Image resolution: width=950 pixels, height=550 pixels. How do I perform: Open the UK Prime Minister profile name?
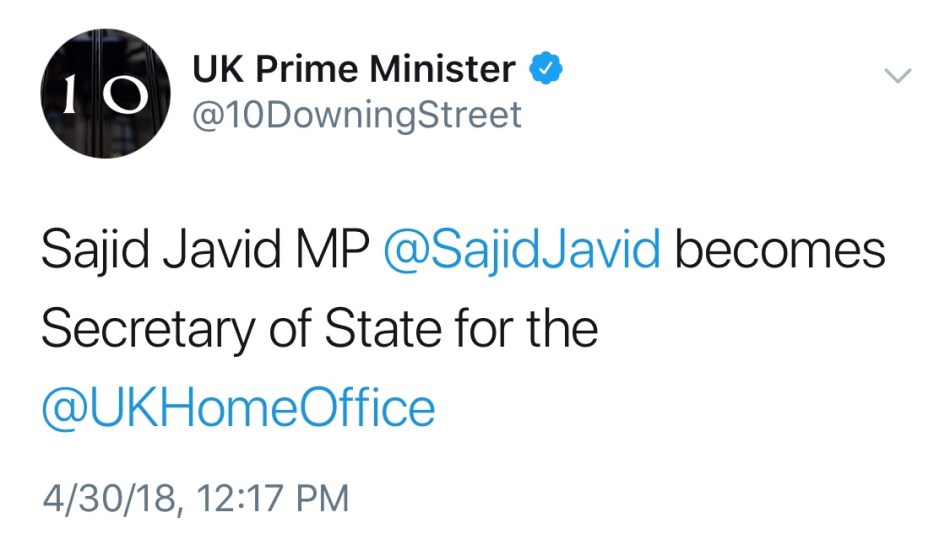pos(353,70)
